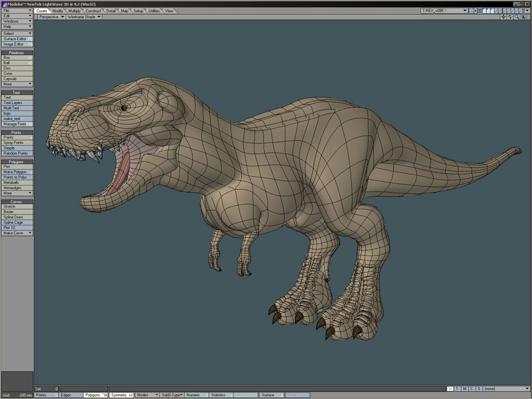Switch to the View tab

coord(169,11)
